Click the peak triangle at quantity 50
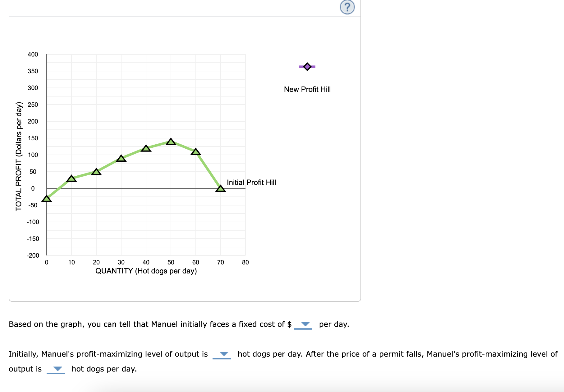Screen dimensions: 564x392 click(171, 142)
